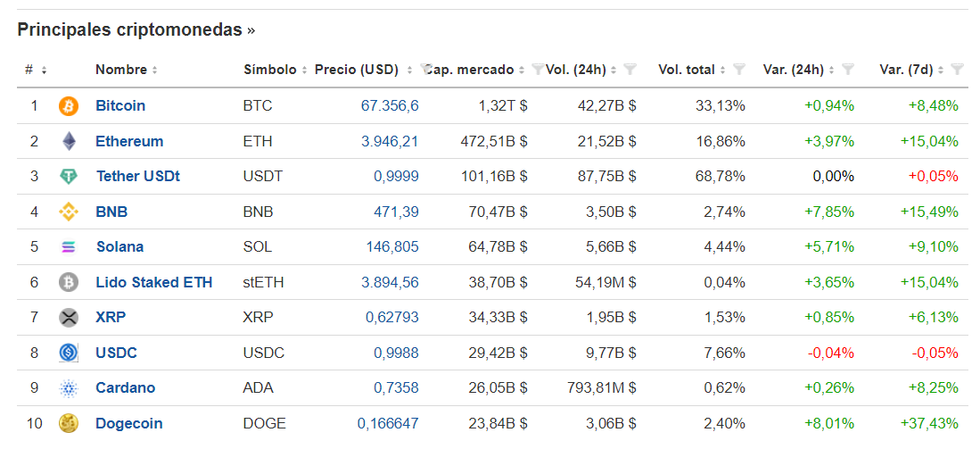
Task: Click the BNB logo icon
Action: (69, 212)
